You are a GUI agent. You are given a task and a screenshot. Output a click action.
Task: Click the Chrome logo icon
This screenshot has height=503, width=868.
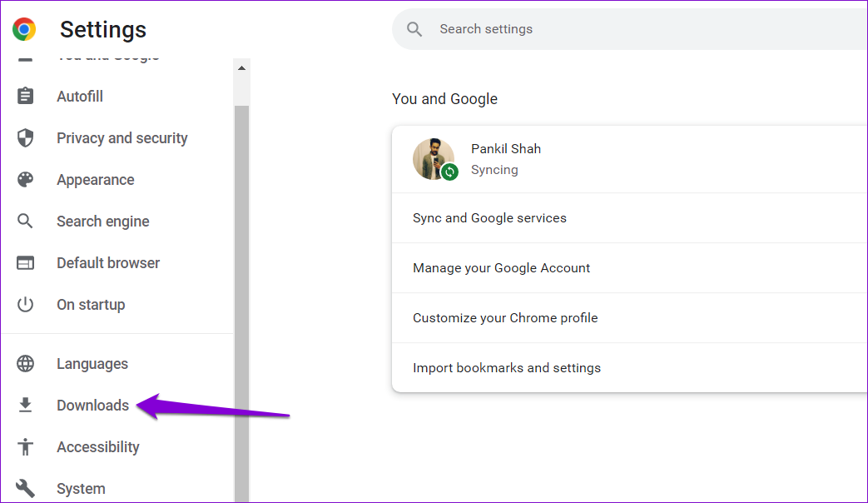[24, 29]
